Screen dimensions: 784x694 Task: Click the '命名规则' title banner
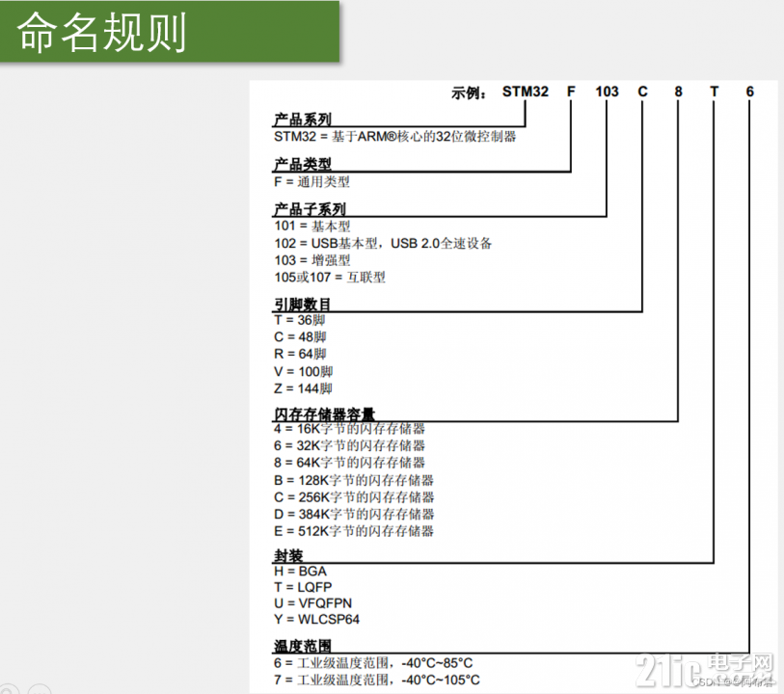(170, 32)
